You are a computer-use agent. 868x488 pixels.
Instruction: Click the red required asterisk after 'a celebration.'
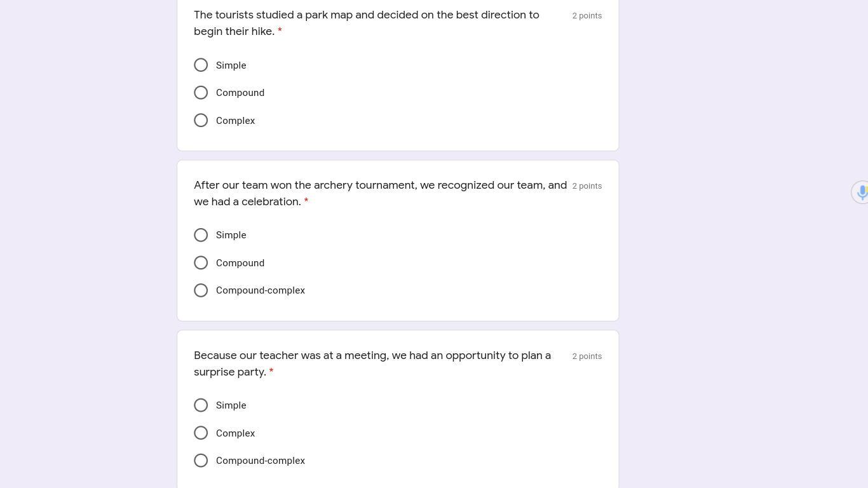click(x=306, y=201)
